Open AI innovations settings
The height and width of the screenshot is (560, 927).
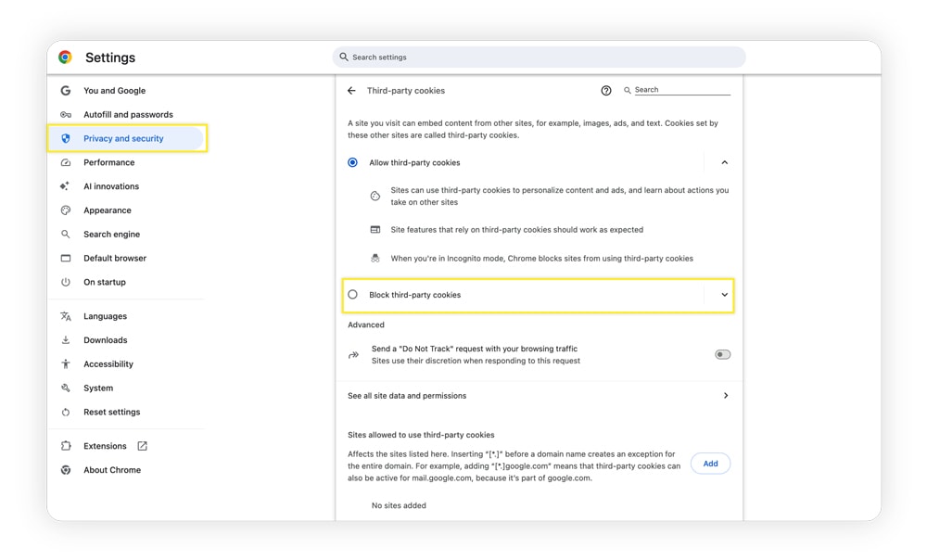pos(110,186)
